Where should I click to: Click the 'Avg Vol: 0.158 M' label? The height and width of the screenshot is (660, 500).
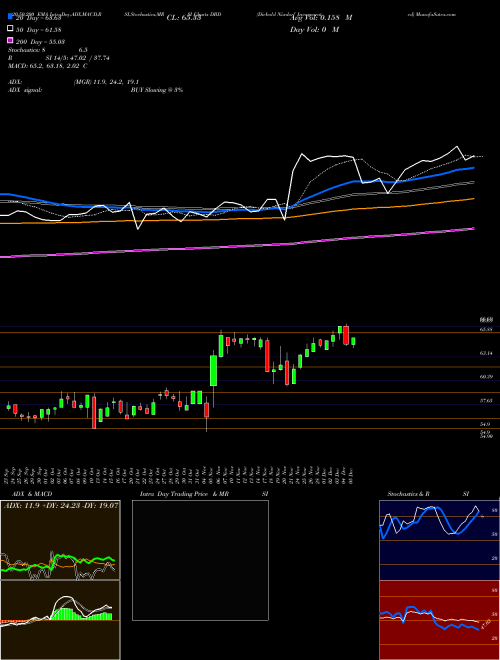click(x=321, y=18)
